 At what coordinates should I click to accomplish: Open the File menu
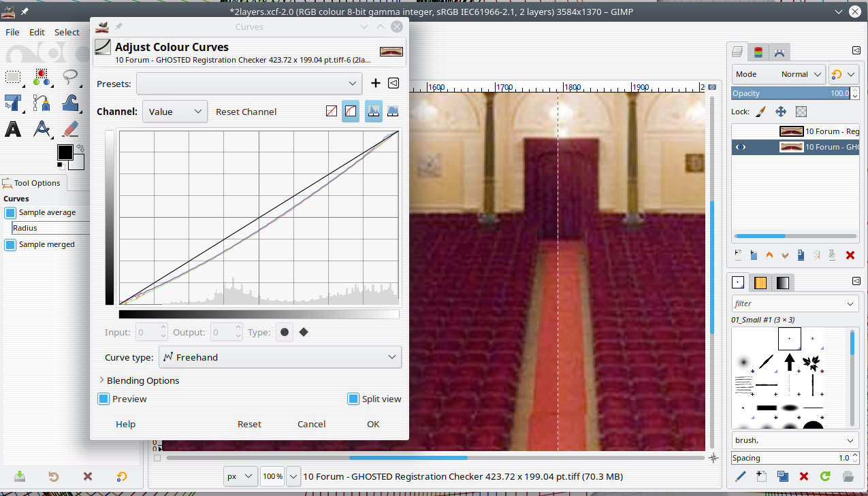[x=12, y=32]
